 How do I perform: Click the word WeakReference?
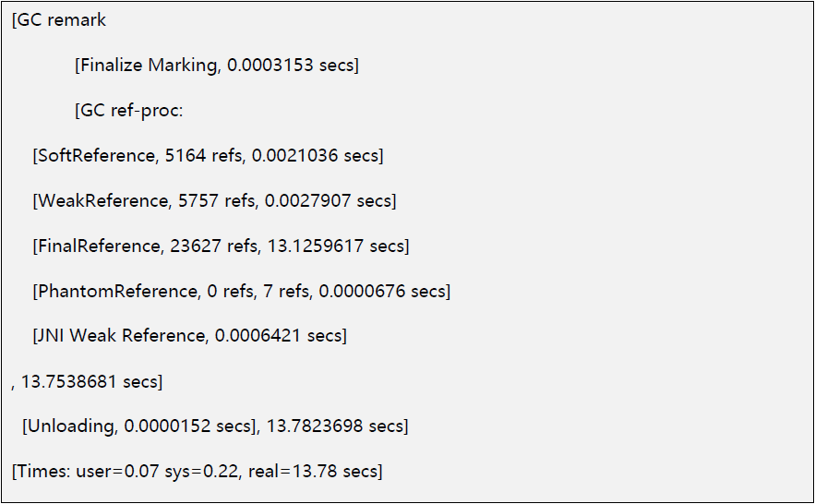(x=103, y=200)
